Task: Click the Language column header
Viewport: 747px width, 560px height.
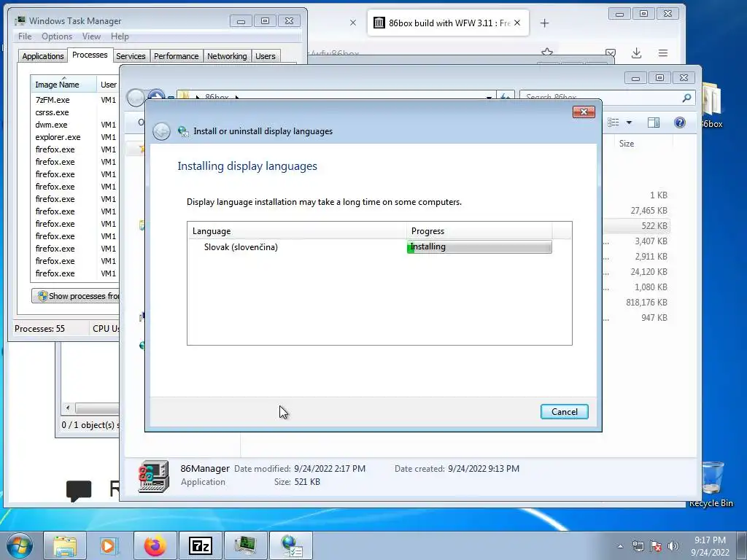Action: click(297, 231)
